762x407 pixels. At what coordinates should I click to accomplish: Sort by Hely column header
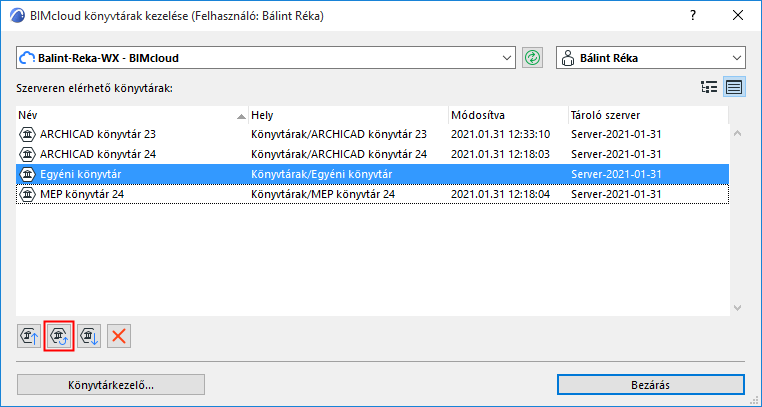click(348, 116)
